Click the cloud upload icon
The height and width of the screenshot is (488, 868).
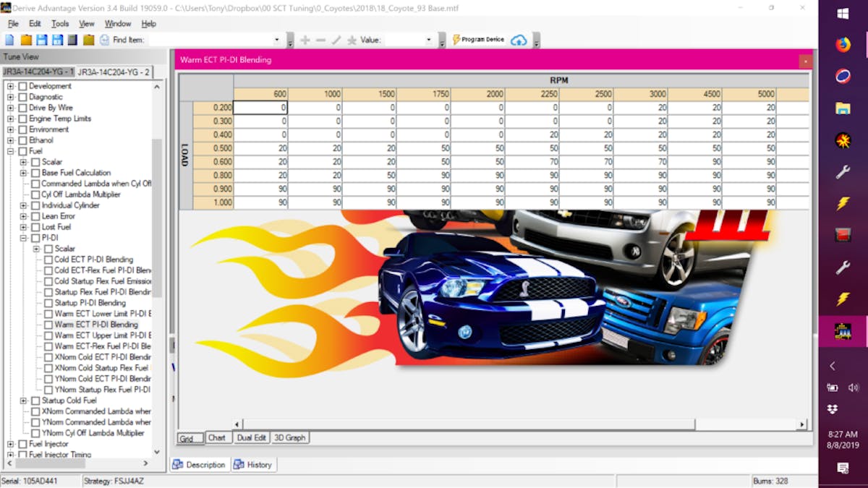click(519, 40)
